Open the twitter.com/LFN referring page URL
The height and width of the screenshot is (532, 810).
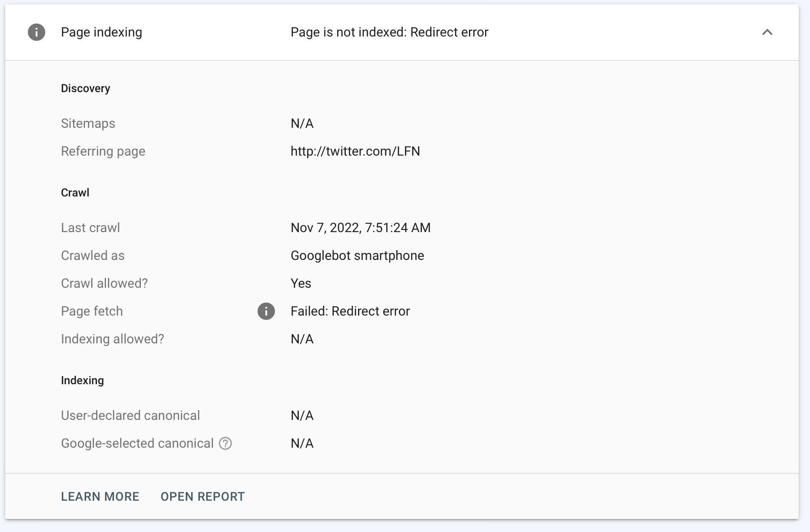point(355,151)
